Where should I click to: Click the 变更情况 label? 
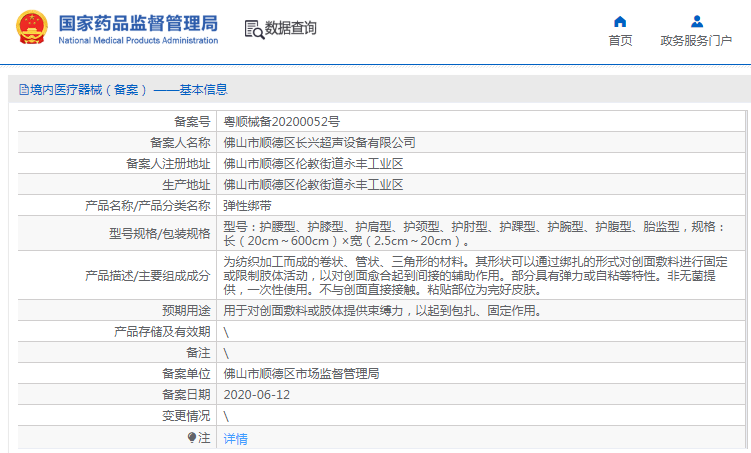[186, 416]
